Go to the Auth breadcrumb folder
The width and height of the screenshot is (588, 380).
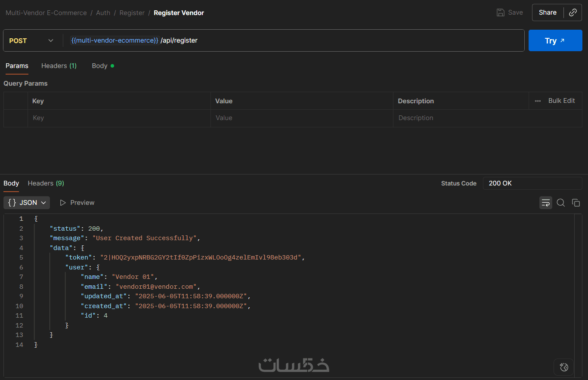(x=103, y=13)
